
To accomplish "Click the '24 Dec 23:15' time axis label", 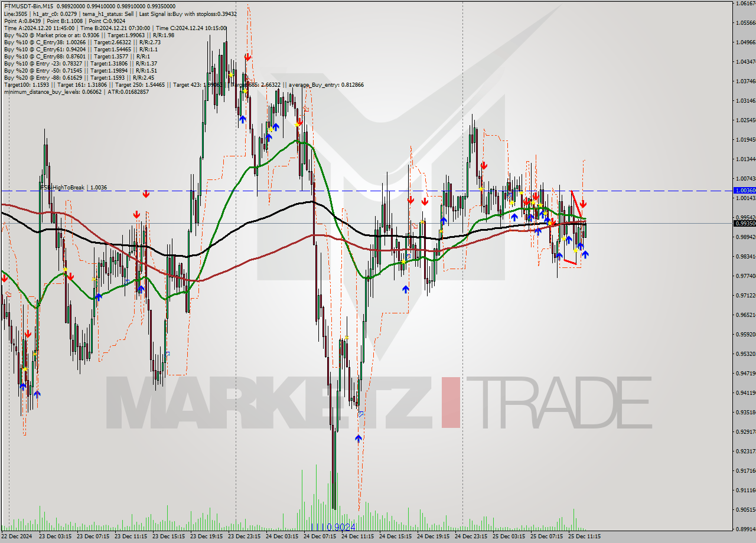I will (471, 537).
